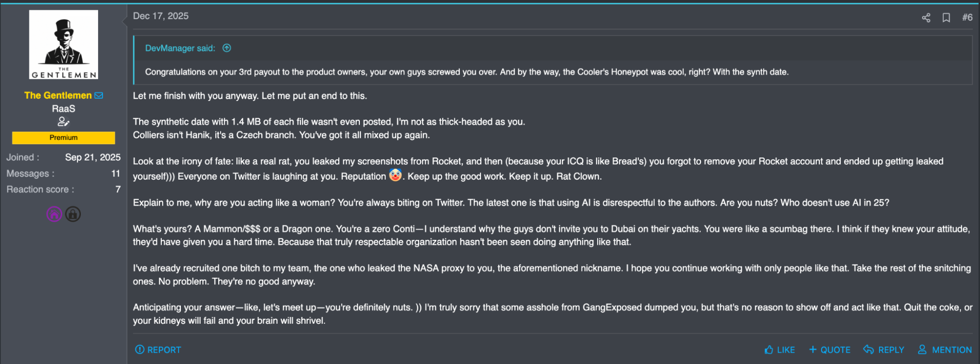Click the Messages count of 11

pos(116,174)
